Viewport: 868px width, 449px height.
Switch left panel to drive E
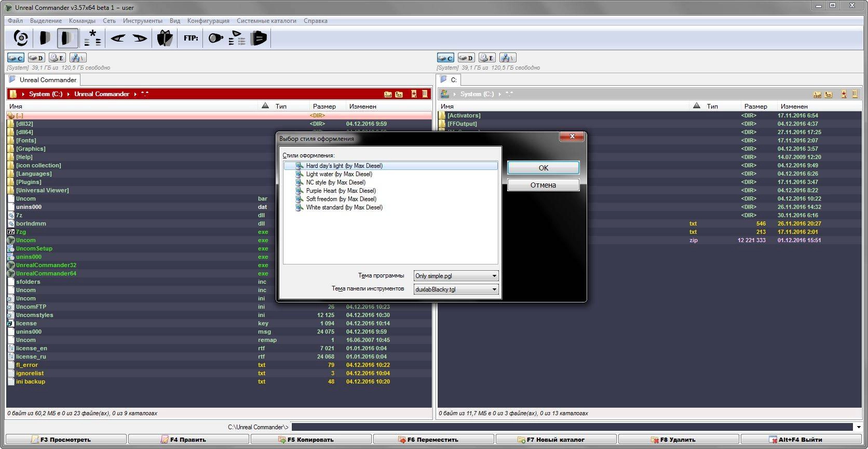point(57,58)
